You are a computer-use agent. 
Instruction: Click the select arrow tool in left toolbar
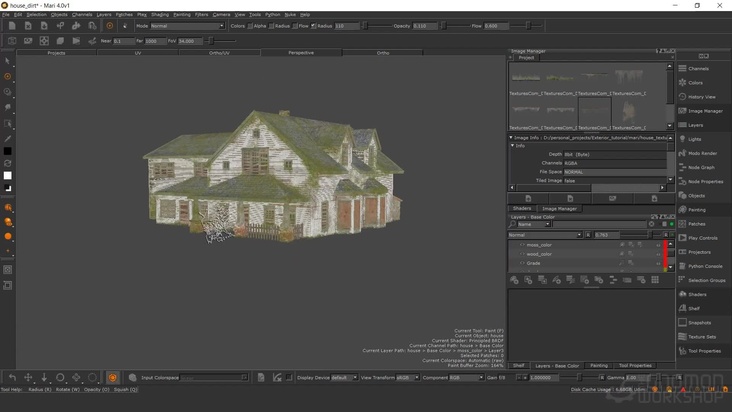(7, 61)
